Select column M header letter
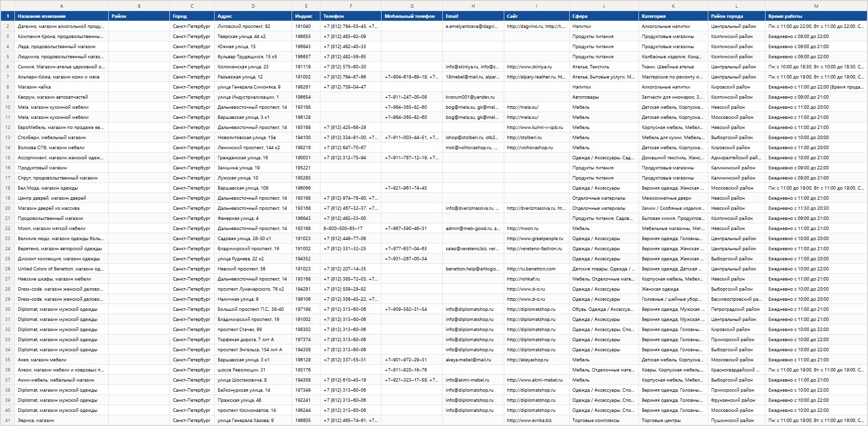Image resolution: width=868 pixels, height=434 pixels. click(816, 6)
